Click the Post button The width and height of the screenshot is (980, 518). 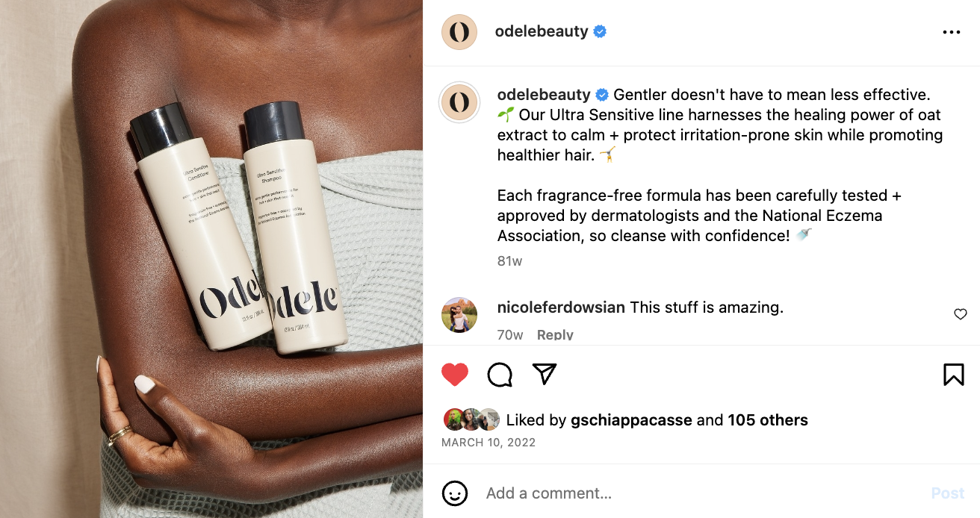click(948, 493)
